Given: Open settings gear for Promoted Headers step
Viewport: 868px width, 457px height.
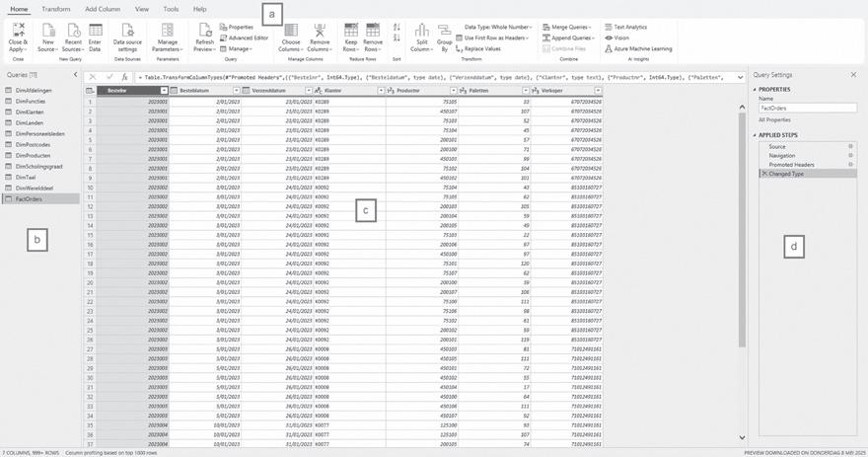Looking at the screenshot, I should pyautogui.click(x=851, y=165).
